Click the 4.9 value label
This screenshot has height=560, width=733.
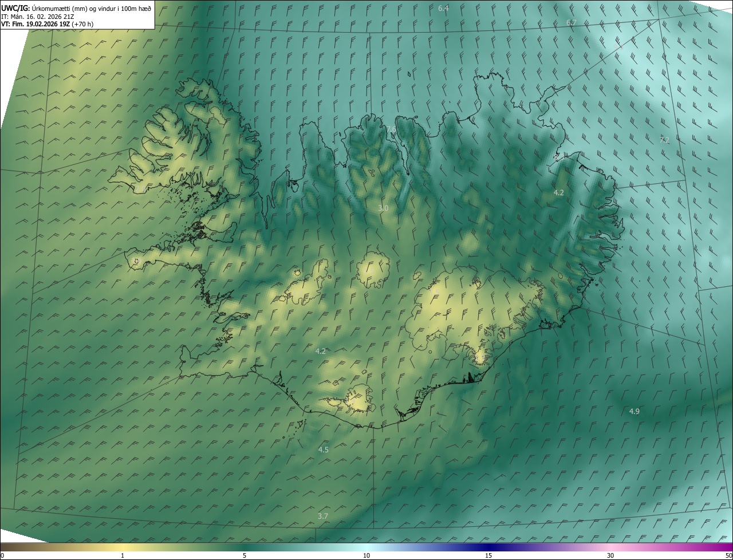click(635, 411)
